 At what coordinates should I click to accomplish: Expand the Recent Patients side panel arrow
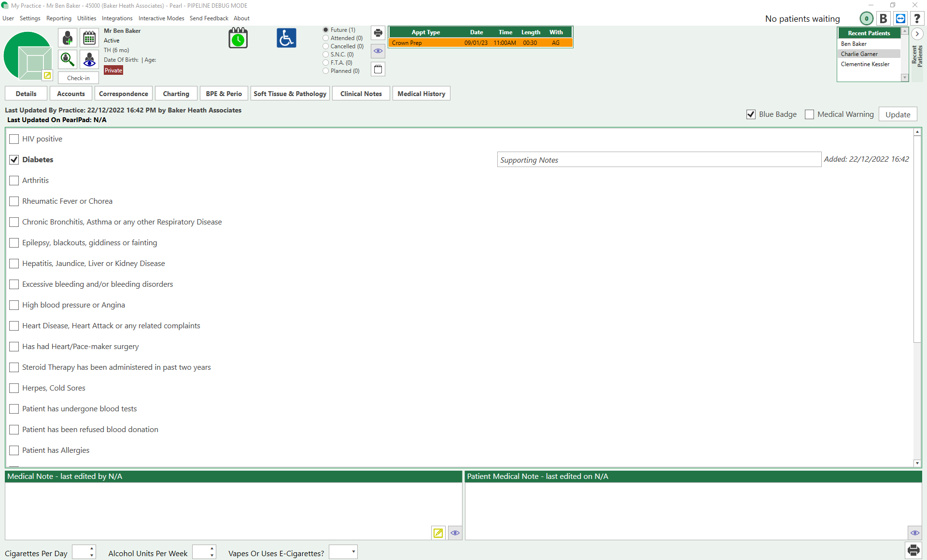(x=917, y=34)
